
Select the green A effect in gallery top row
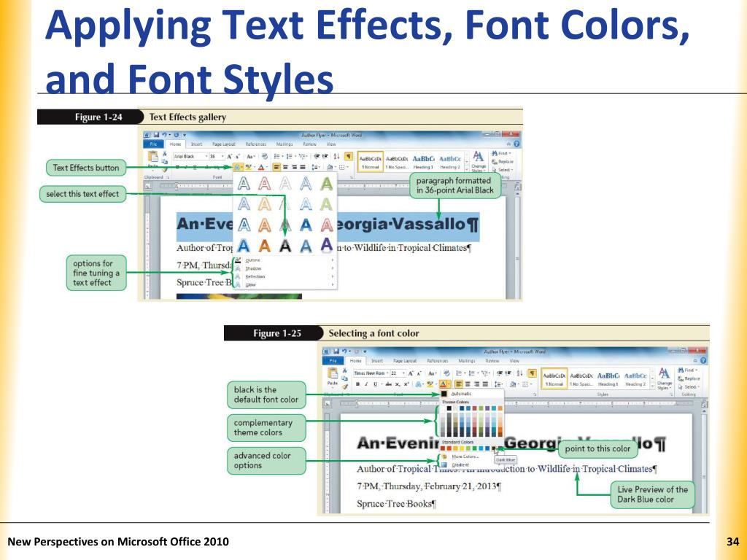[326, 183]
